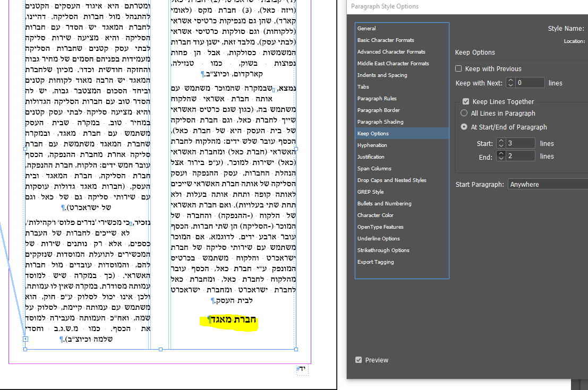Toggle Keep Lines Together checkbox
This screenshot has height=390, width=588.
[466, 101]
